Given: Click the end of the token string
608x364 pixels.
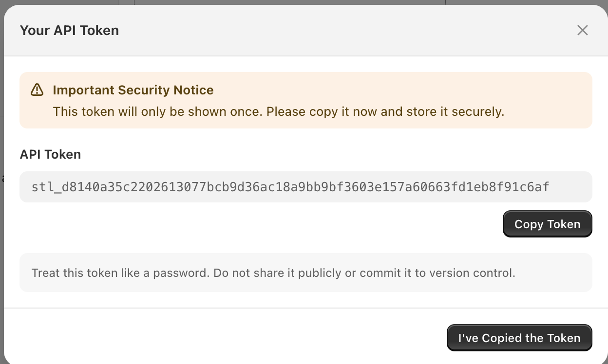Looking at the screenshot, I should pyautogui.click(x=544, y=187).
